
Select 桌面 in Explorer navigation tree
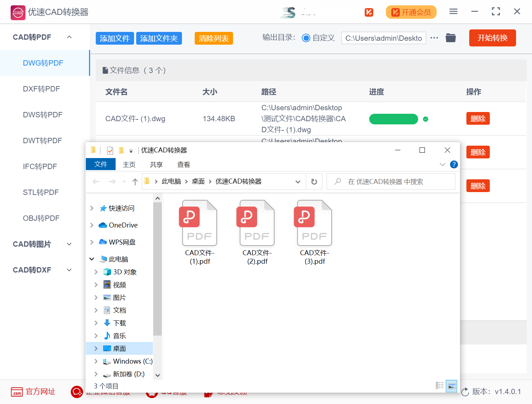tap(120, 349)
